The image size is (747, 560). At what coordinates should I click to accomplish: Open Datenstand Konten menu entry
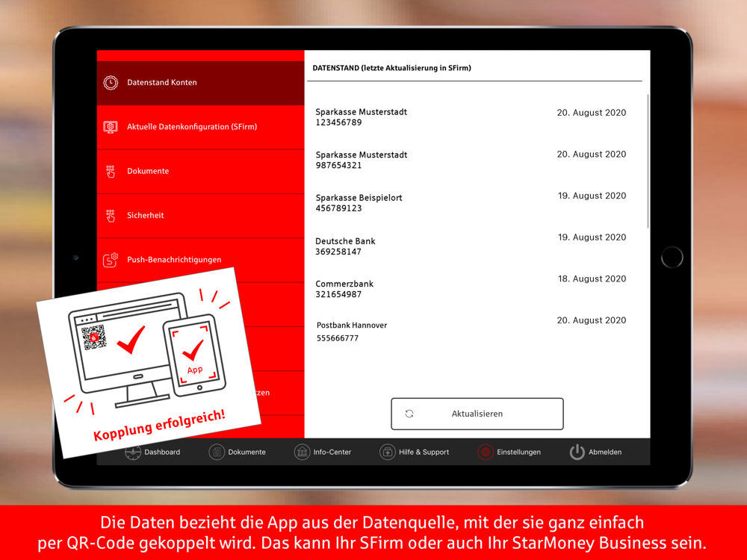200,83
